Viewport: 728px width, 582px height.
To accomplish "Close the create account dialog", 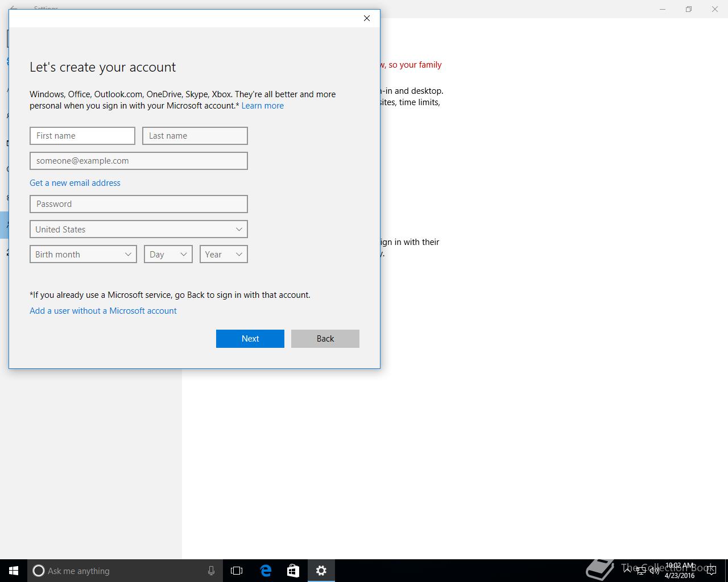I will click(x=367, y=18).
